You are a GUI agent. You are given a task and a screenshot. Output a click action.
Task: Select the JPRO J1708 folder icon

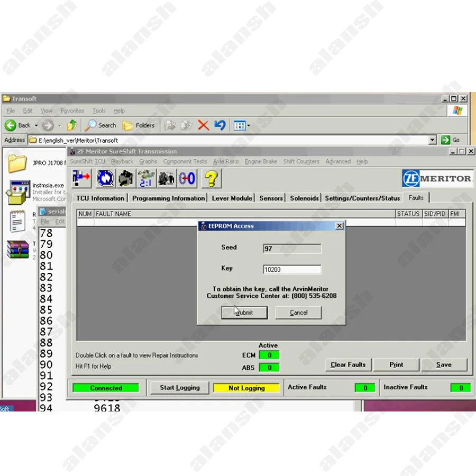(x=17, y=163)
